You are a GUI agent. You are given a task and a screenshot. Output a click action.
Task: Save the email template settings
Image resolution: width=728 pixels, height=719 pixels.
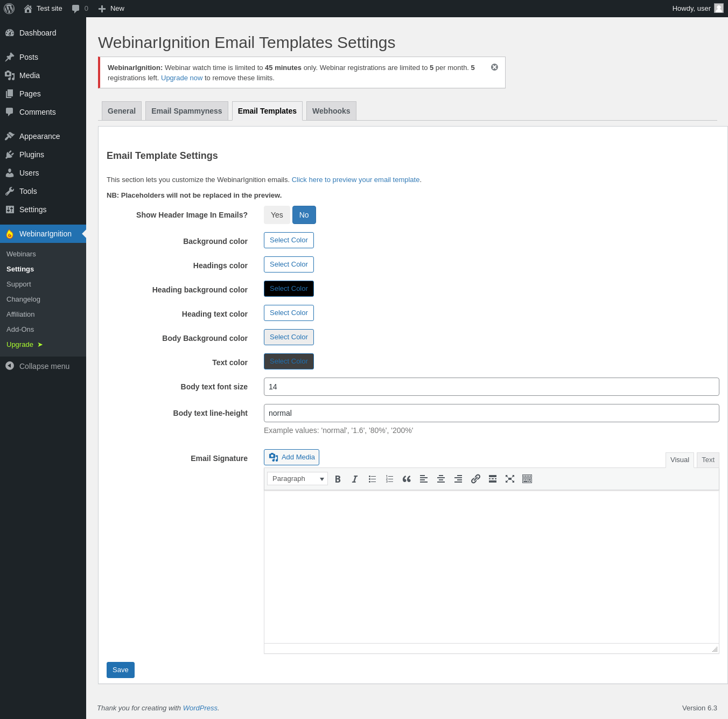tap(121, 670)
